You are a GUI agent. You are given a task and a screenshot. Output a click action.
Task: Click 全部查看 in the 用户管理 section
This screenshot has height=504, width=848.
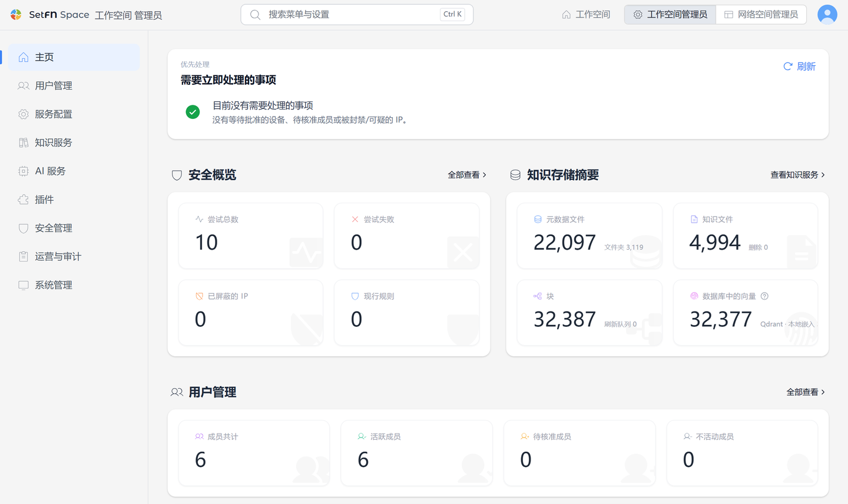tap(806, 392)
